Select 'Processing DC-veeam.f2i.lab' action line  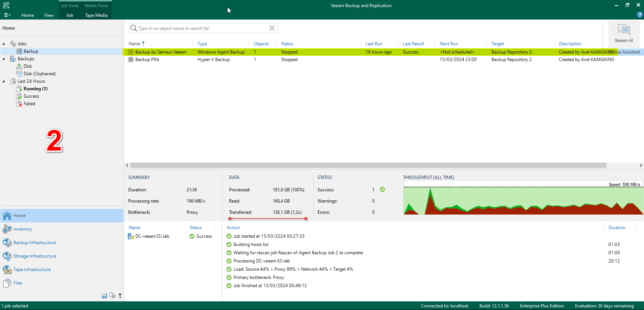[262, 261]
